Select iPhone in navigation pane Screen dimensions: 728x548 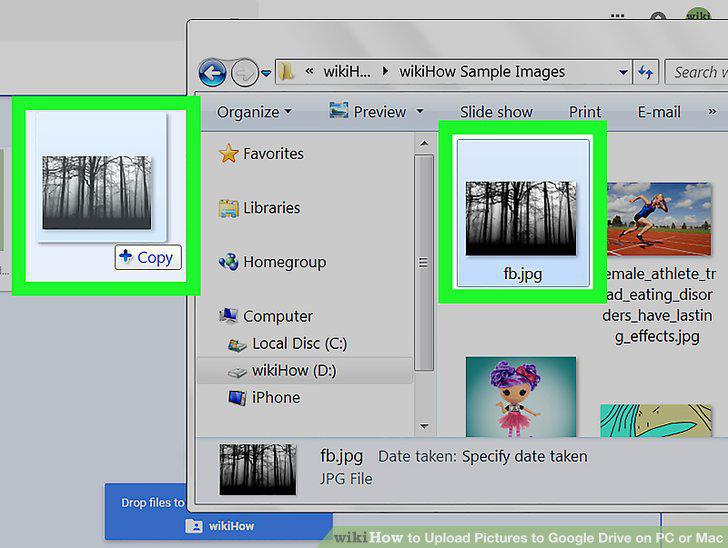(276, 398)
